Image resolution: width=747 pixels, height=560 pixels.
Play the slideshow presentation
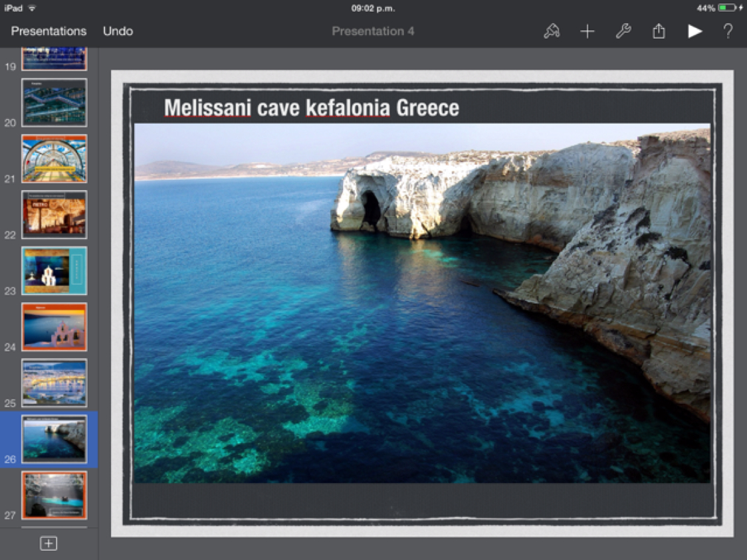(x=694, y=31)
